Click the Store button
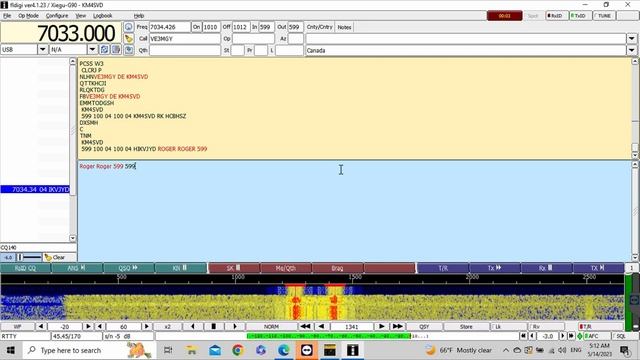The image size is (640, 360). click(466, 327)
